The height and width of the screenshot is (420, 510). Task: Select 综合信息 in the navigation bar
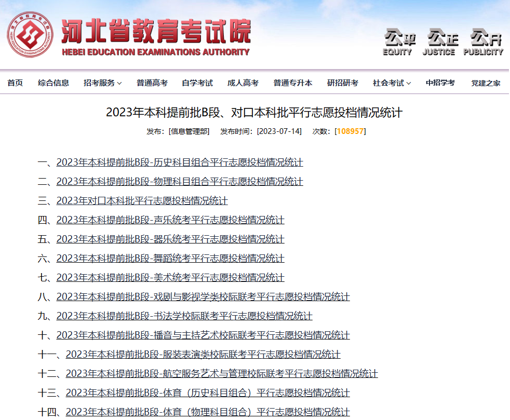53,83
